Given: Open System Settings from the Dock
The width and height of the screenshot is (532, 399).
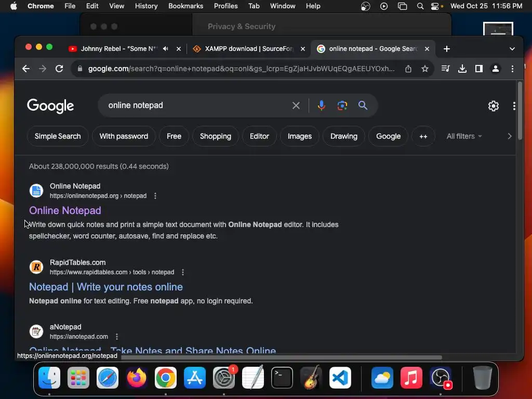Looking at the screenshot, I should click(x=224, y=378).
